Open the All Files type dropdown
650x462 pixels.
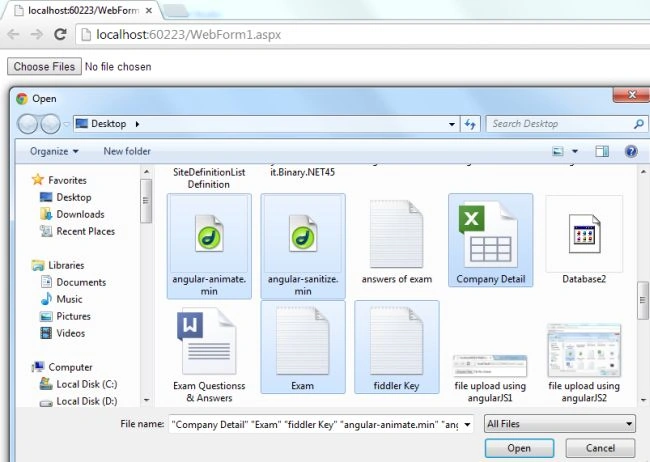[560, 424]
